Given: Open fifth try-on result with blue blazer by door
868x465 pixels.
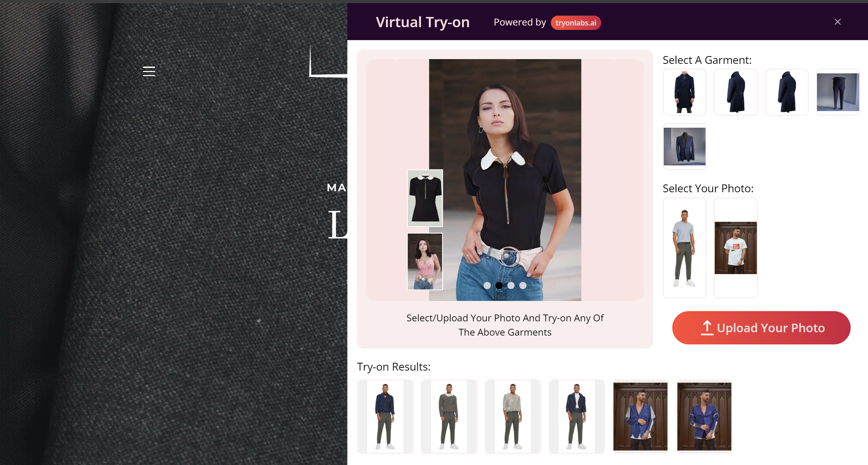Looking at the screenshot, I should point(640,416).
